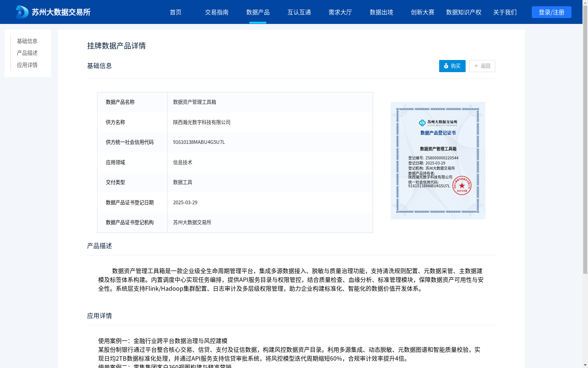The height and width of the screenshot is (368, 588).
Task: Click the 挂牌数据产品详情 page heading
Action: coord(116,46)
